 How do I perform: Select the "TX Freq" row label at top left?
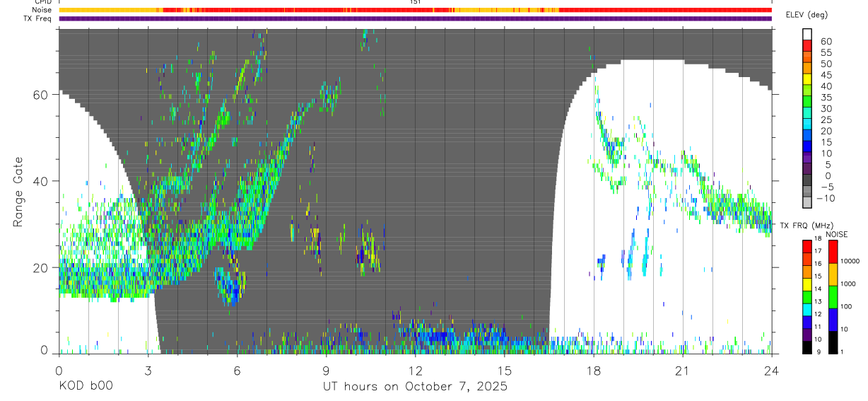(x=38, y=18)
